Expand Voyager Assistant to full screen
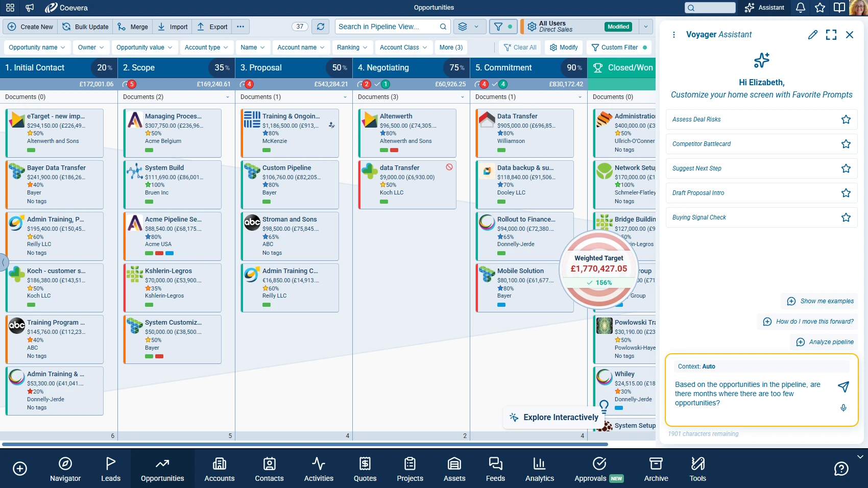Image resolution: width=868 pixels, height=488 pixels. (x=831, y=35)
